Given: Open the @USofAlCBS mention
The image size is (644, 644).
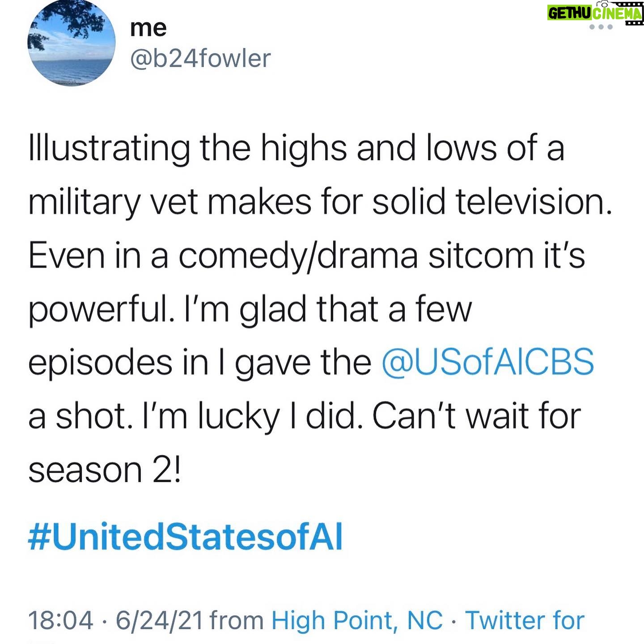Looking at the screenshot, I should pos(488,362).
